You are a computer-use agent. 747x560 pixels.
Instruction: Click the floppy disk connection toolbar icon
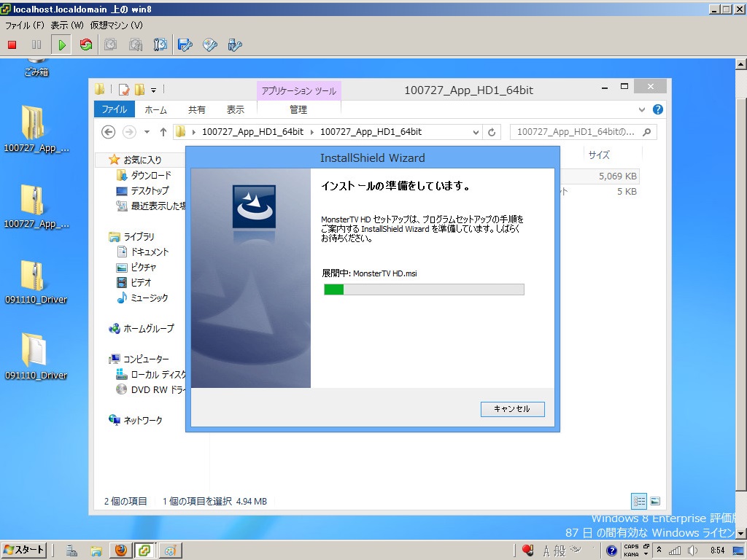(x=185, y=44)
